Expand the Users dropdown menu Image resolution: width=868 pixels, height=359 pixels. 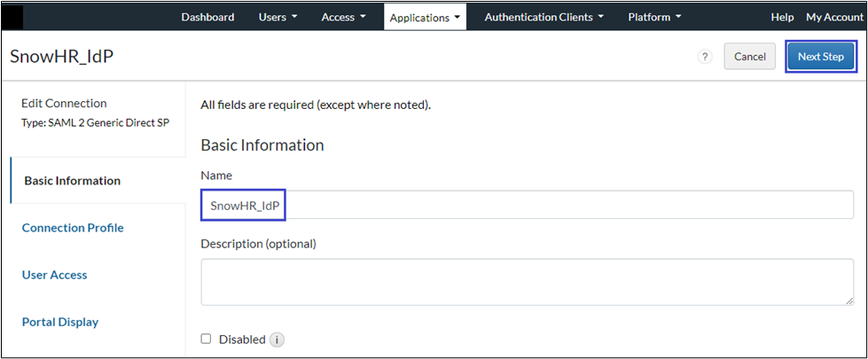coord(277,17)
